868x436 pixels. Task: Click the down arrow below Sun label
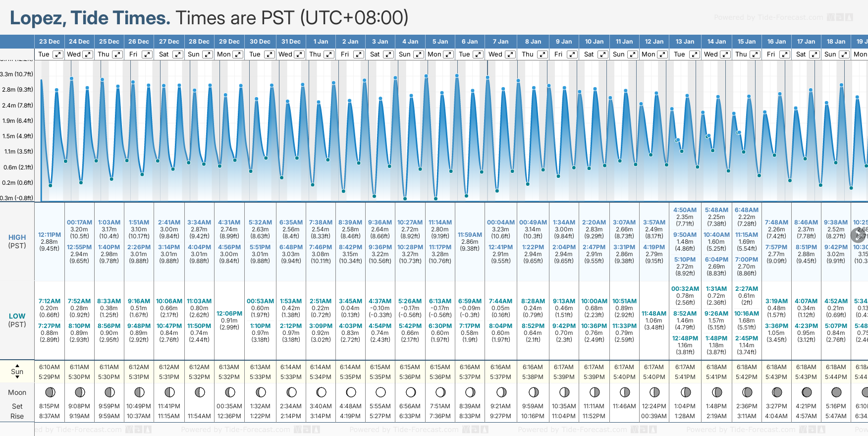click(x=17, y=378)
